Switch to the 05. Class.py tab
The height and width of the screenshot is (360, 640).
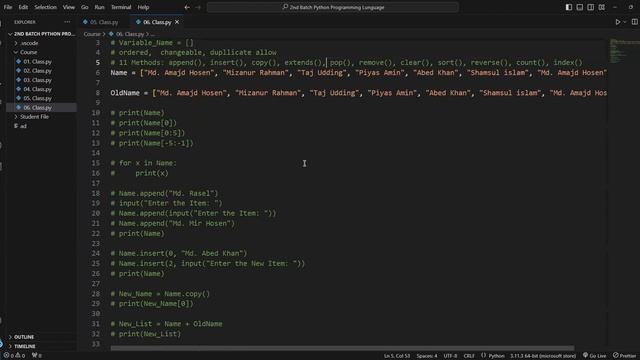coord(100,22)
